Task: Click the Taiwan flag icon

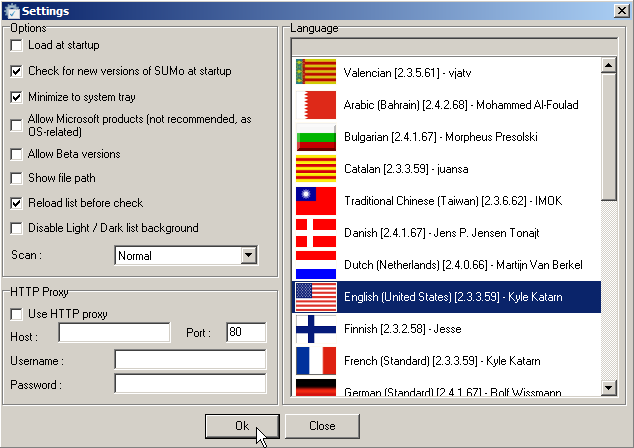Action: point(316,201)
